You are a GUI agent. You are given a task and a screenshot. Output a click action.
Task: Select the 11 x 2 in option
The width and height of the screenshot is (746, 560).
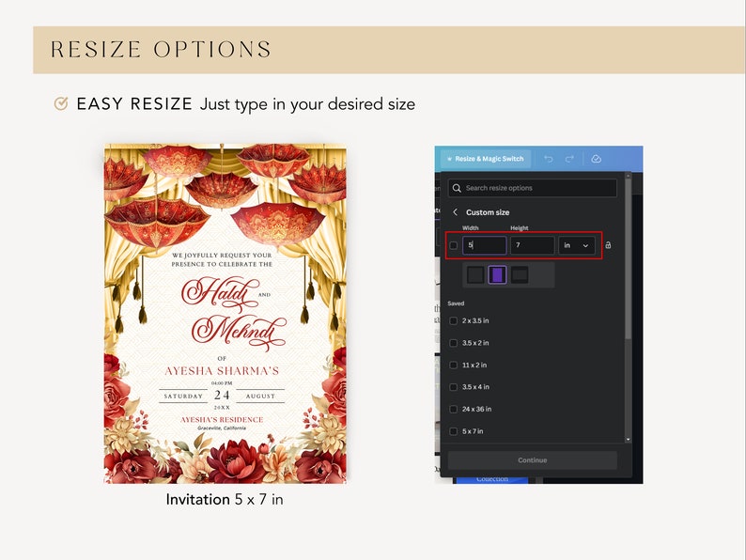click(x=474, y=365)
